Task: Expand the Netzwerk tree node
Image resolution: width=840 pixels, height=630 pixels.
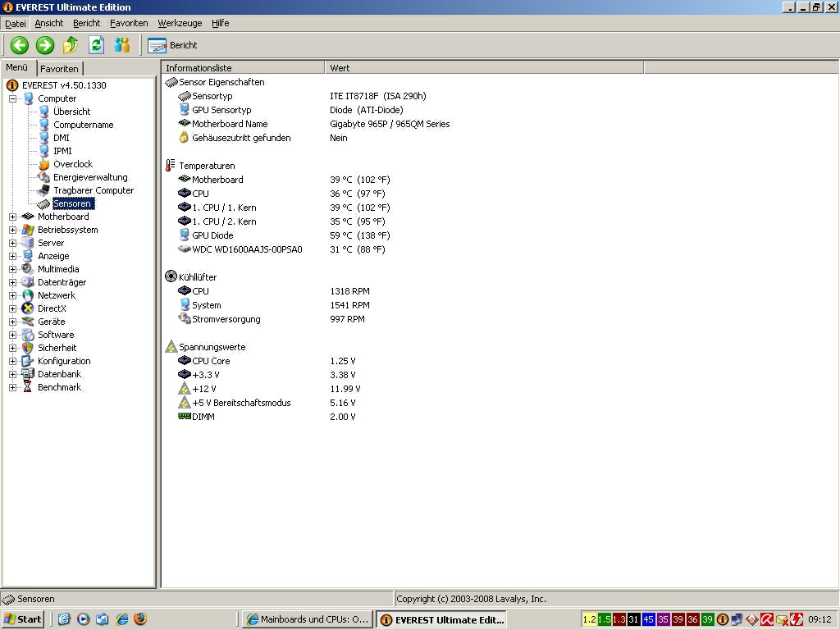Action: tap(12, 295)
